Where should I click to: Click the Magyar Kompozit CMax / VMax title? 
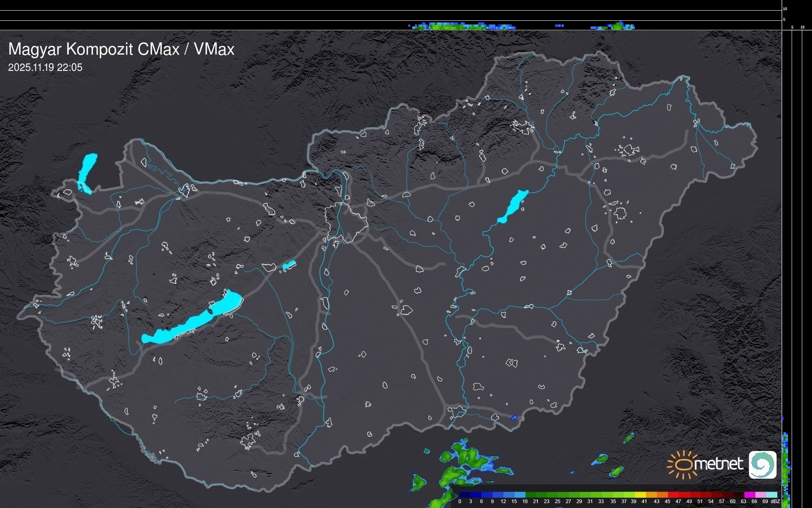(x=121, y=49)
